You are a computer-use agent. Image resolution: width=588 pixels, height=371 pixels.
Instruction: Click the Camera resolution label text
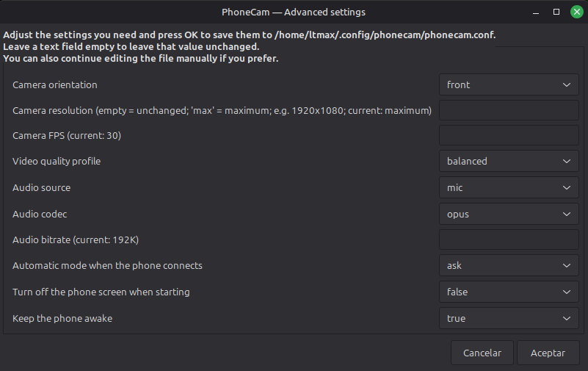point(222,111)
